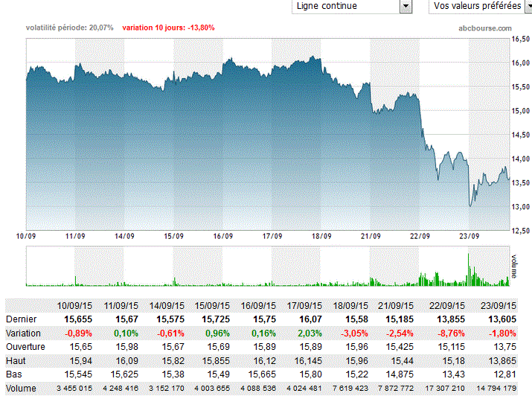Click the -8,76% variation cell
532x402 pixels.
[x=451, y=334]
